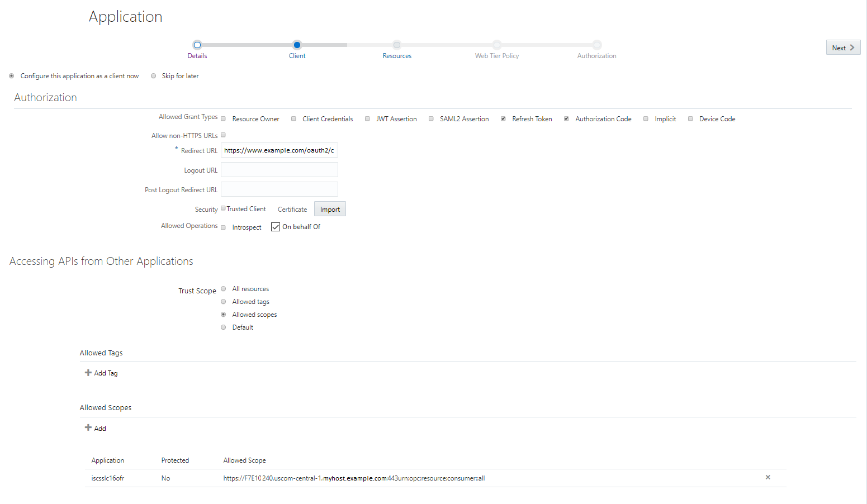Viewport: 867px width, 504px height.
Task: Click the Add Tag plus icon
Action: pyautogui.click(x=88, y=372)
